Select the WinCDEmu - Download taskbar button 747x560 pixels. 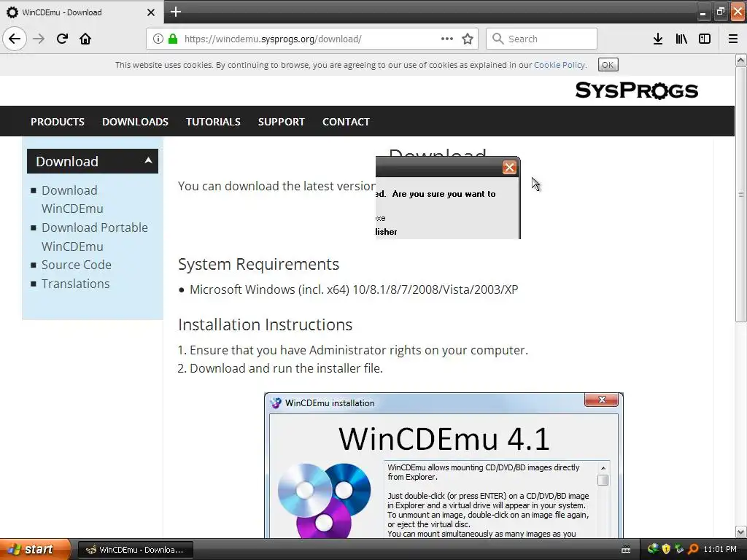135,550
